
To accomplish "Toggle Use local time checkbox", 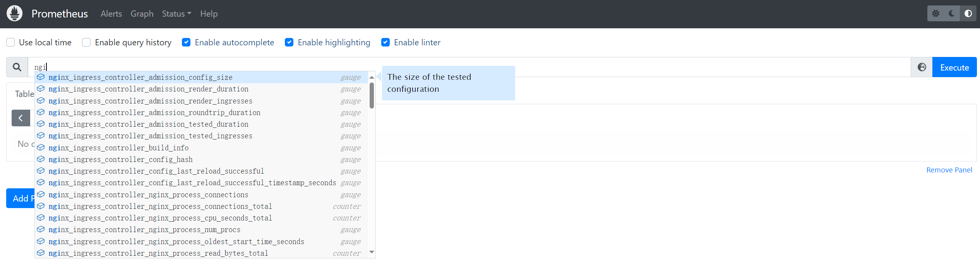I will tap(11, 42).
